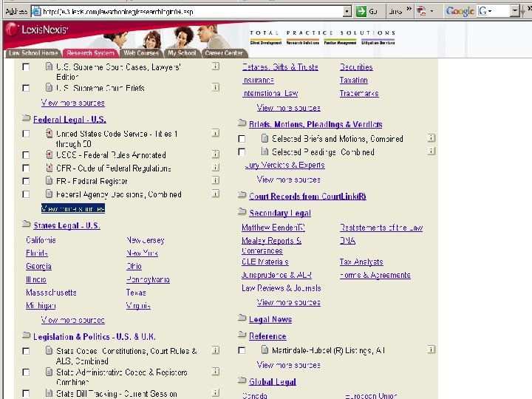Tick United States Code Service checkbox
This screenshot has width=532, height=399.
point(26,134)
